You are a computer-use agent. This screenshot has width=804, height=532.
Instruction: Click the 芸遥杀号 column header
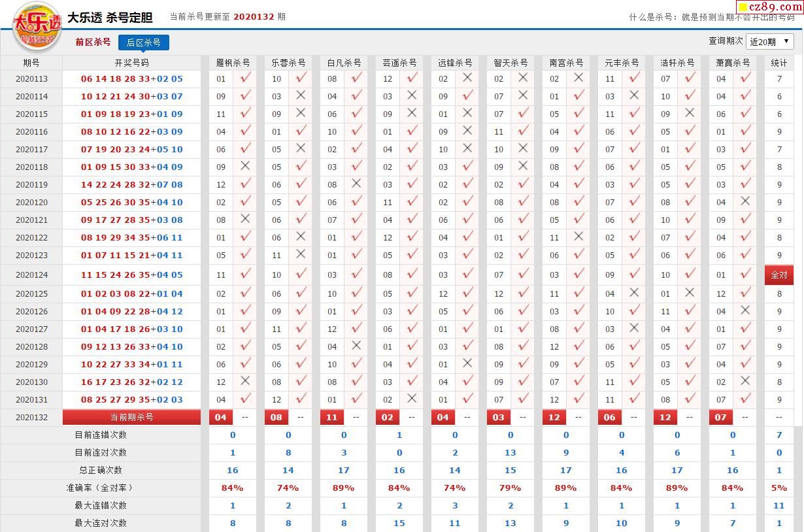(x=399, y=63)
